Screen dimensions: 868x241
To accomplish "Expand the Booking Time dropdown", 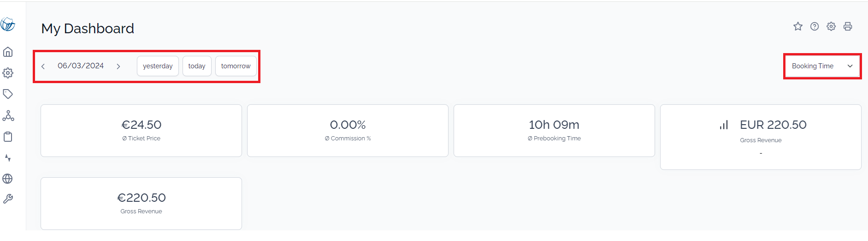I will point(822,66).
